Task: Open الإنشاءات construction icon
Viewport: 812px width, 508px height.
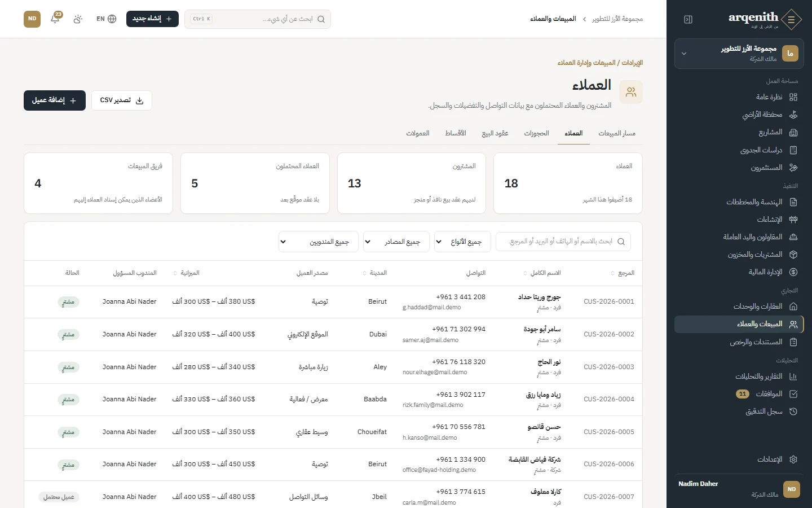Action: click(793, 220)
